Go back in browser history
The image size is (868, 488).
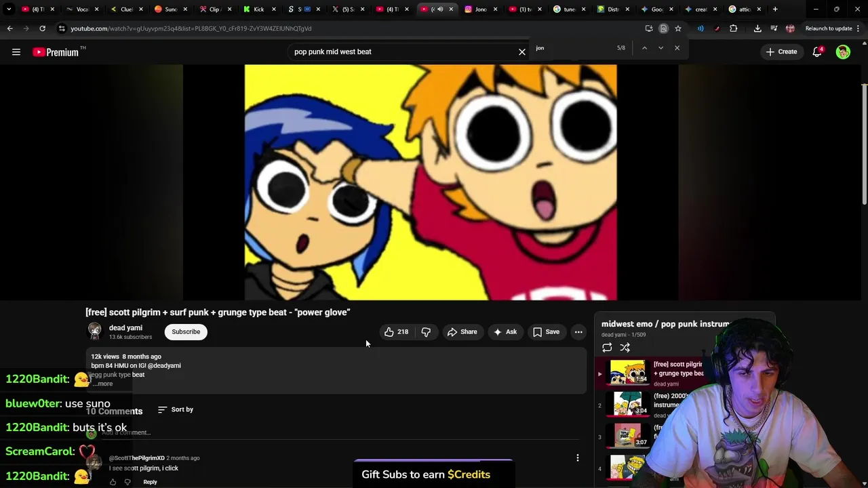click(9, 28)
